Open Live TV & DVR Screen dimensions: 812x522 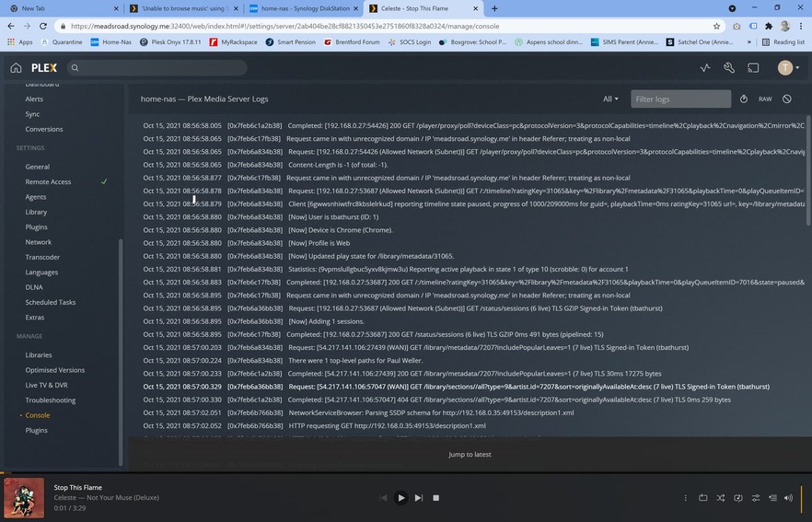(x=47, y=385)
